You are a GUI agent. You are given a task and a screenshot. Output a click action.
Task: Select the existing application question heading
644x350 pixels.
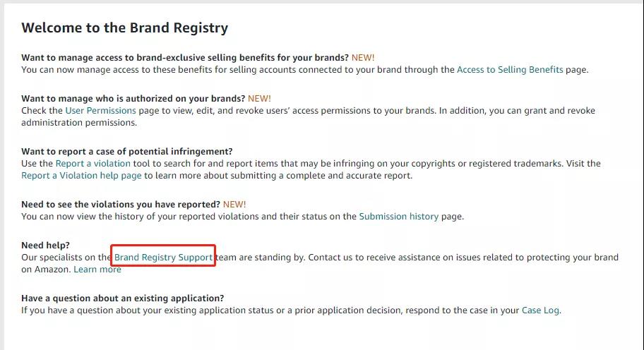tap(123, 298)
